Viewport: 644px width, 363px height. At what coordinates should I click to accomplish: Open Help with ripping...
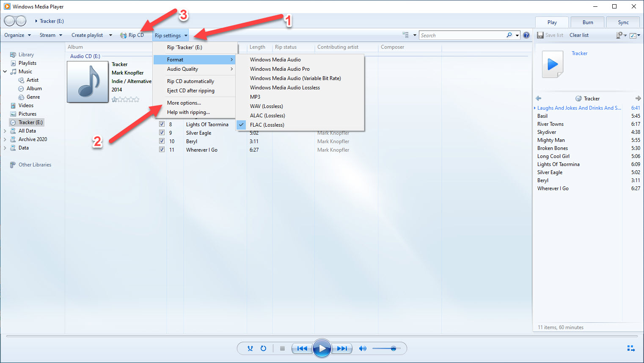pyautogui.click(x=194, y=112)
